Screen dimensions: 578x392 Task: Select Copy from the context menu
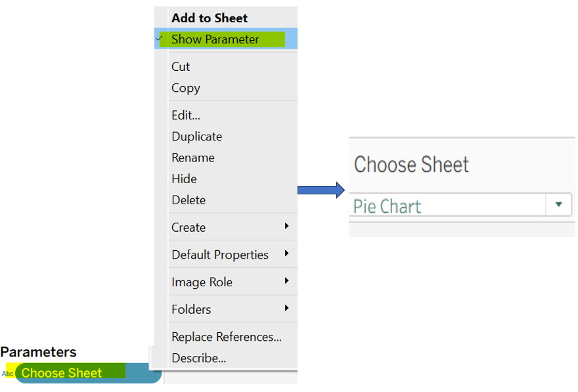pos(186,88)
